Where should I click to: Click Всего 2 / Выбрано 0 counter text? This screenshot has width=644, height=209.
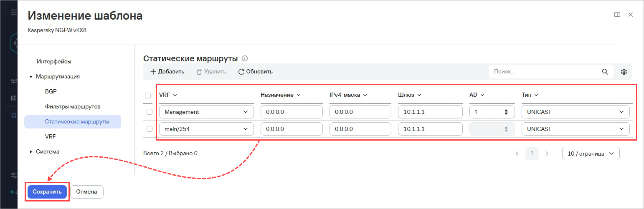(x=170, y=153)
